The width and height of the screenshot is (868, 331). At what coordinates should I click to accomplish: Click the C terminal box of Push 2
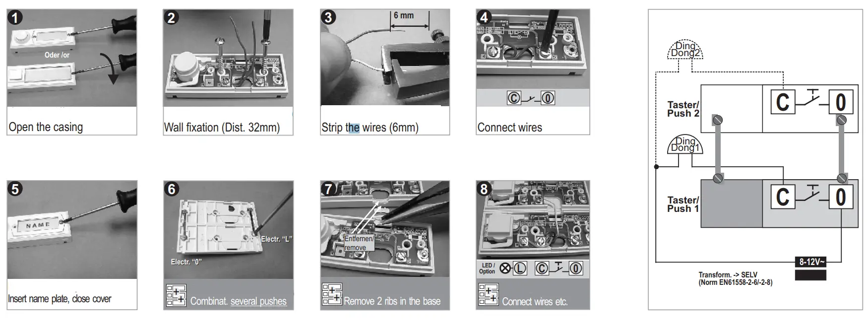click(x=782, y=102)
